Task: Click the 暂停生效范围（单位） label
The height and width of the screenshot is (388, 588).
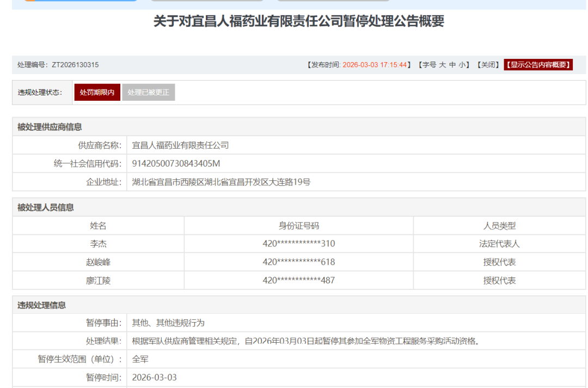Action: pos(80,359)
